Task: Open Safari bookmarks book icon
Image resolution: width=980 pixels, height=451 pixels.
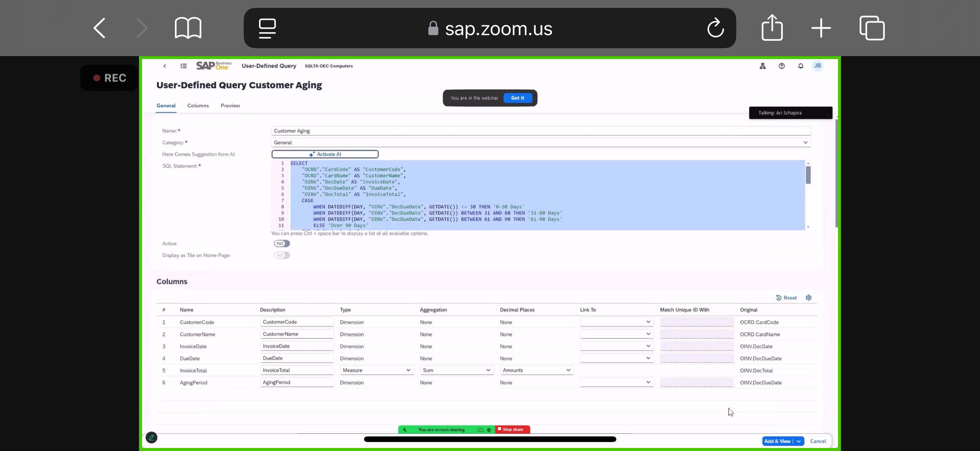Action: click(x=188, y=28)
